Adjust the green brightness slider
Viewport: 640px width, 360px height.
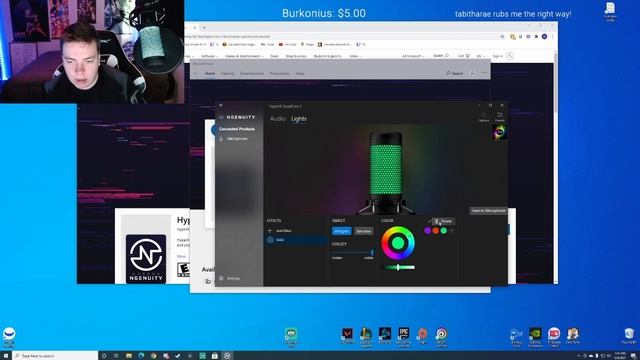(398, 267)
